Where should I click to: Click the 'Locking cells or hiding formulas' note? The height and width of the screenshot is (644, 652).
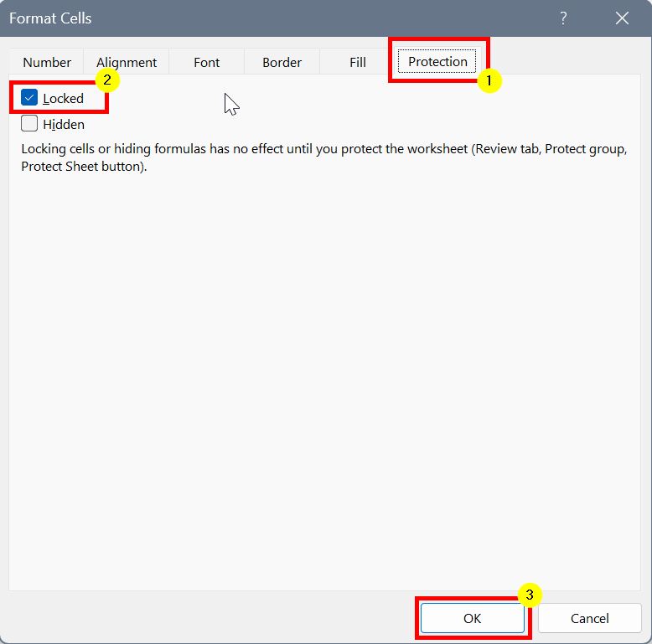pyautogui.click(x=324, y=157)
